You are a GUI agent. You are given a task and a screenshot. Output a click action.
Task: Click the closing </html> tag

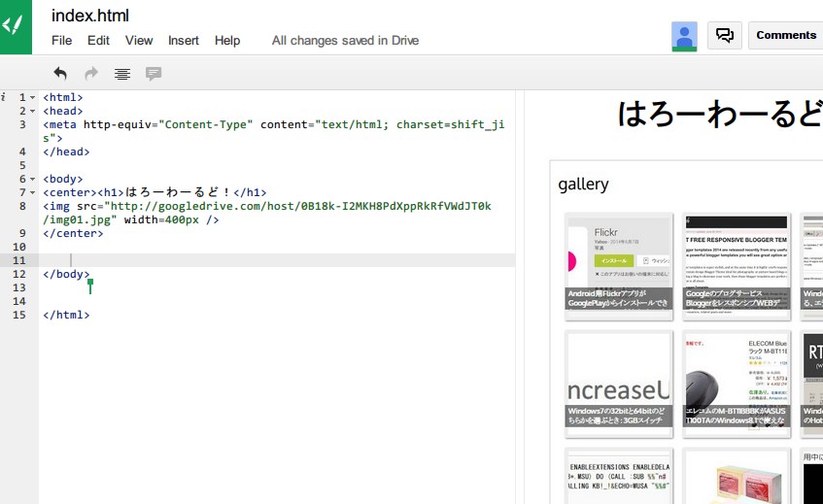point(66,316)
